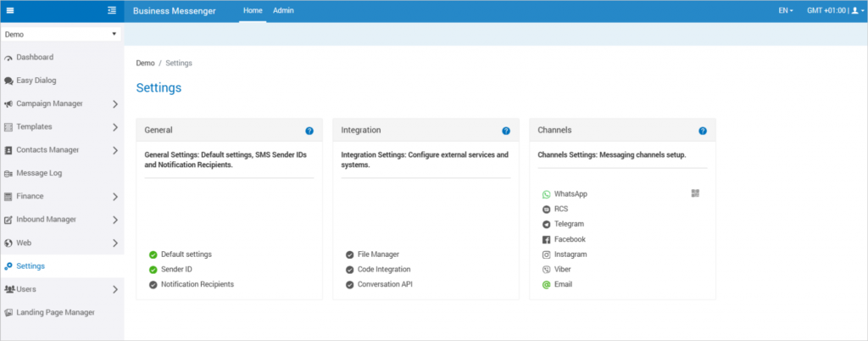
Task: Expand the Campaign Manager submenu
Action: [115, 104]
